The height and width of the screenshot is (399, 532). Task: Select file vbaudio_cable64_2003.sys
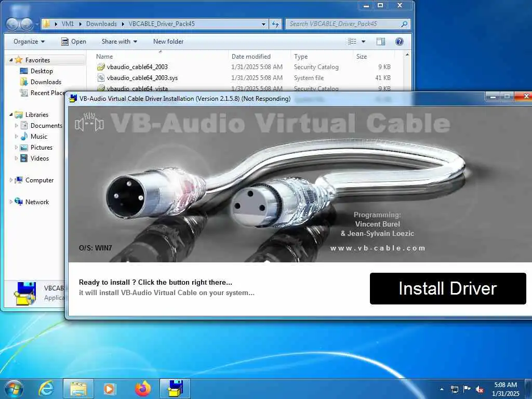point(142,78)
